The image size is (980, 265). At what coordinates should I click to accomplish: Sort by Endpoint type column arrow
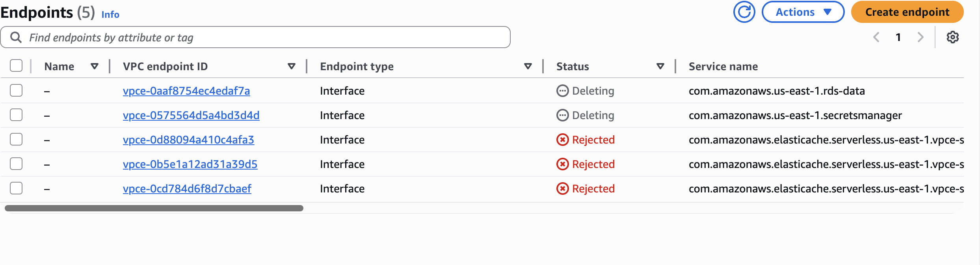[528, 66]
